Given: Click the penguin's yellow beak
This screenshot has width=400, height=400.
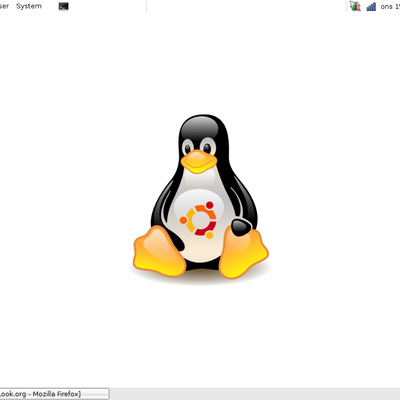Looking at the screenshot, I should 199,161.
